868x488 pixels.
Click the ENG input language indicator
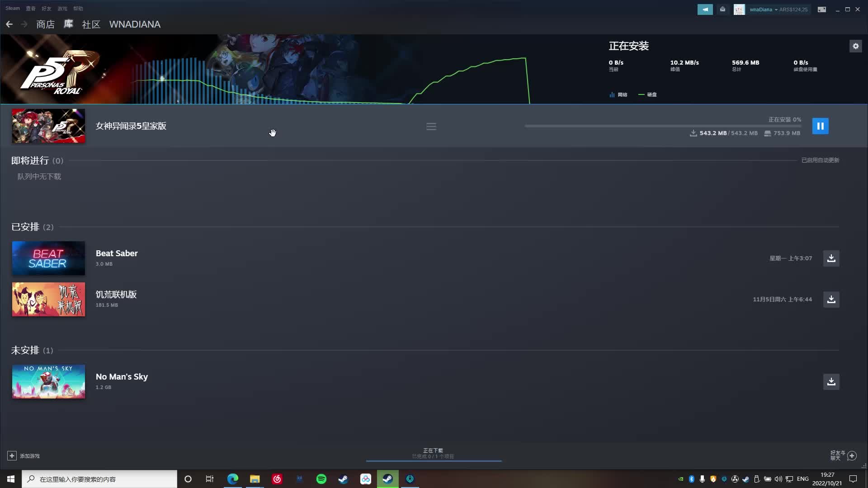pyautogui.click(x=803, y=479)
